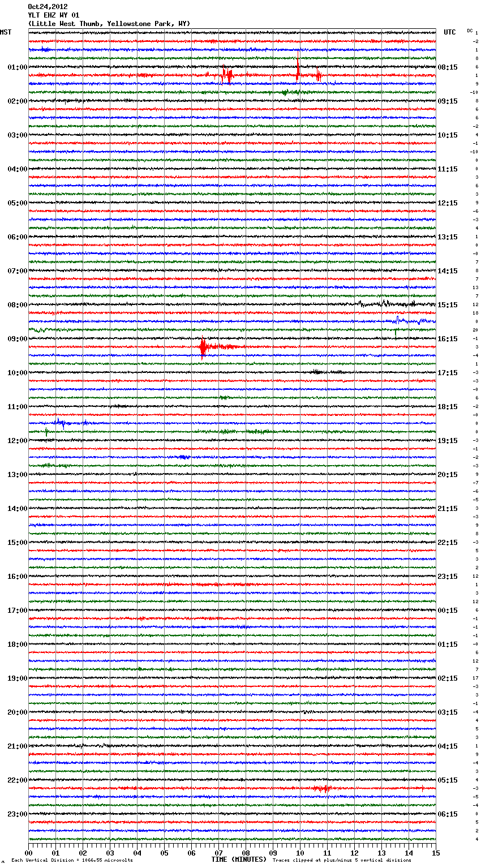Click the 06:15 UTC time label
This screenshot has width=481, height=868.
click(448, 814)
